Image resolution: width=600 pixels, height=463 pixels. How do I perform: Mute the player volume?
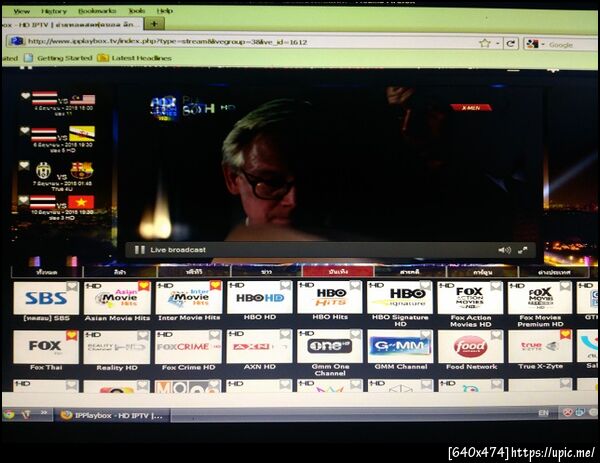(504, 250)
